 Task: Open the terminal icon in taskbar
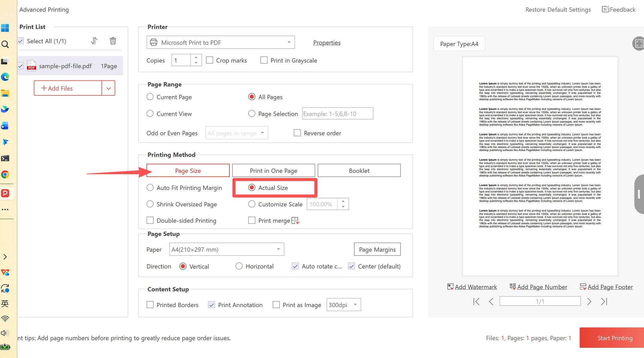(x=5, y=158)
